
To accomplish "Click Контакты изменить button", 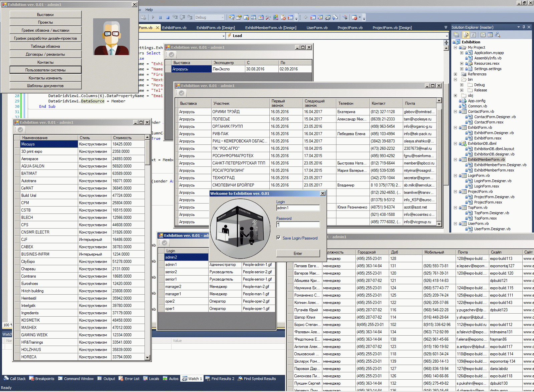I will pyautogui.click(x=45, y=78).
